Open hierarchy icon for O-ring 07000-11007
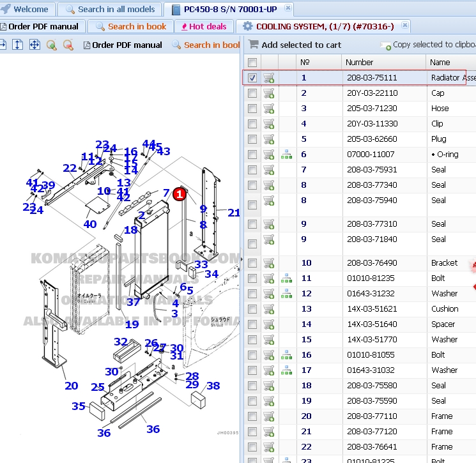The height and width of the screenshot is (463, 476). point(287,155)
